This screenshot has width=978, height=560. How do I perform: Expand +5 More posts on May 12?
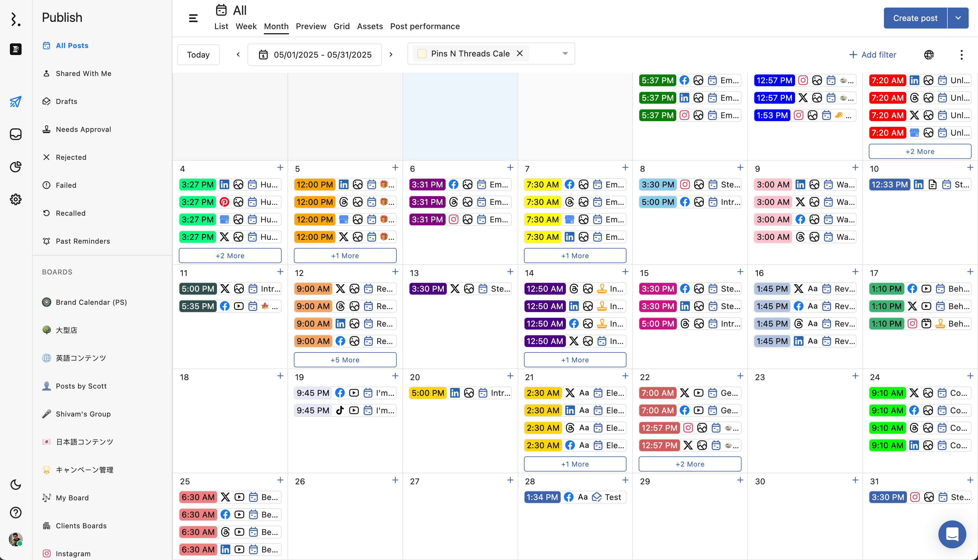(345, 360)
